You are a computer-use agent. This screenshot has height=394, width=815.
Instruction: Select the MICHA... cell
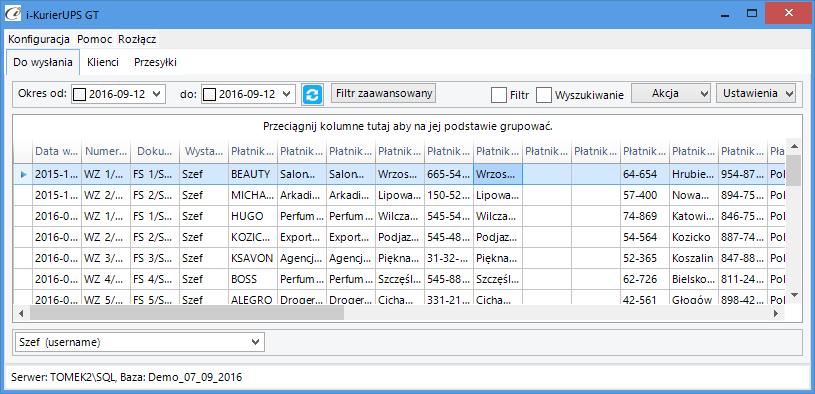click(x=253, y=195)
